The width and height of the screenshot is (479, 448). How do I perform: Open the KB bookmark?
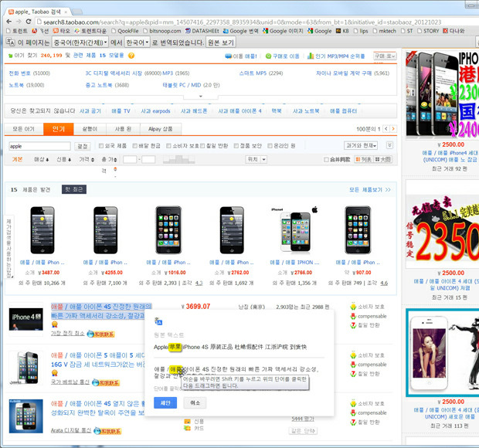pos(342,31)
